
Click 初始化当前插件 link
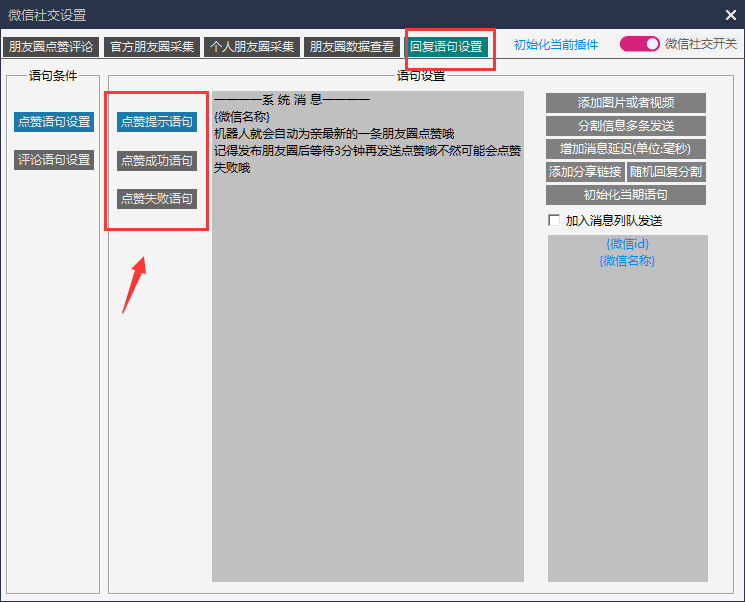click(556, 45)
